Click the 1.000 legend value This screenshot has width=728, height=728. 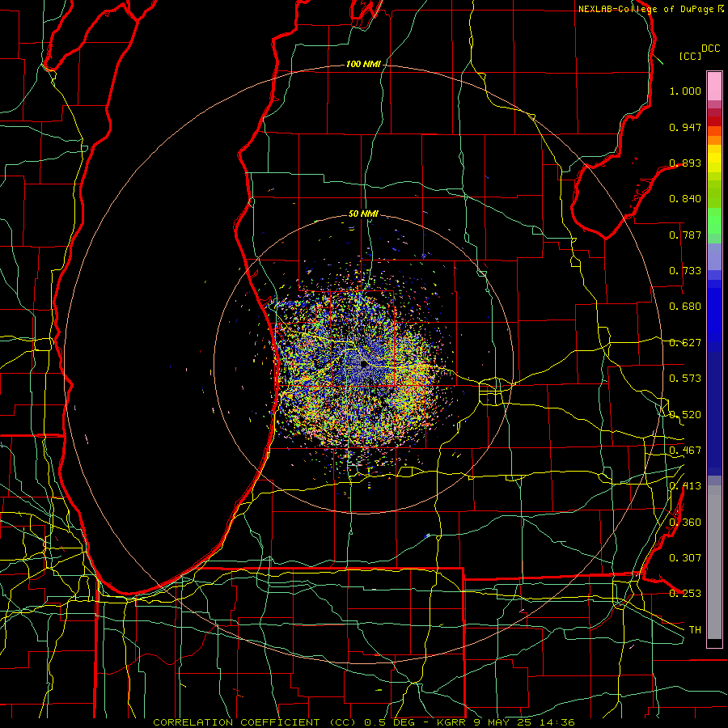tap(685, 91)
